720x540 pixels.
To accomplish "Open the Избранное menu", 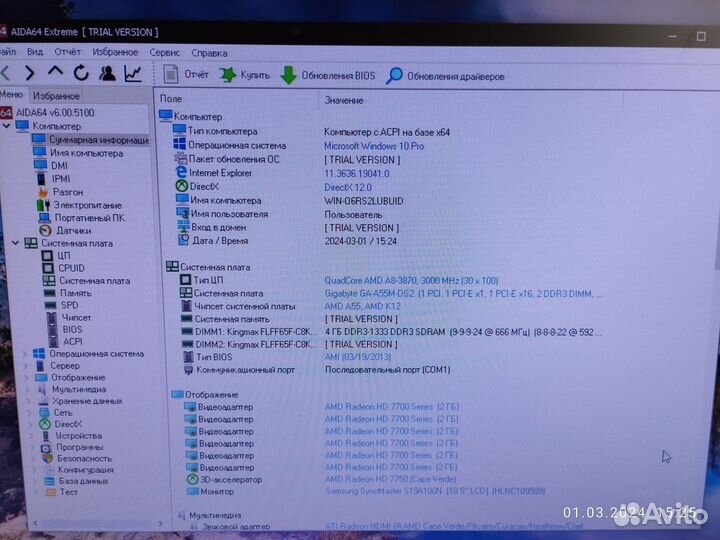I will click(115, 52).
